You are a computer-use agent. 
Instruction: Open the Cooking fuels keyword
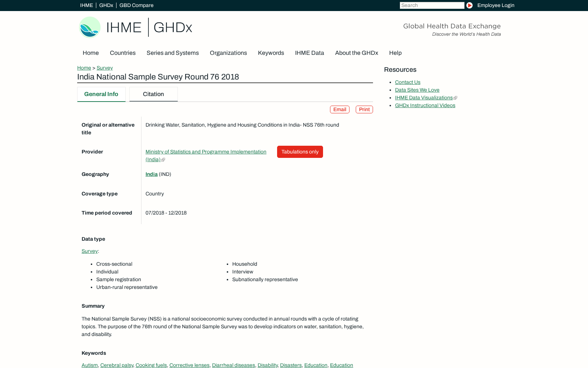(x=151, y=365)
